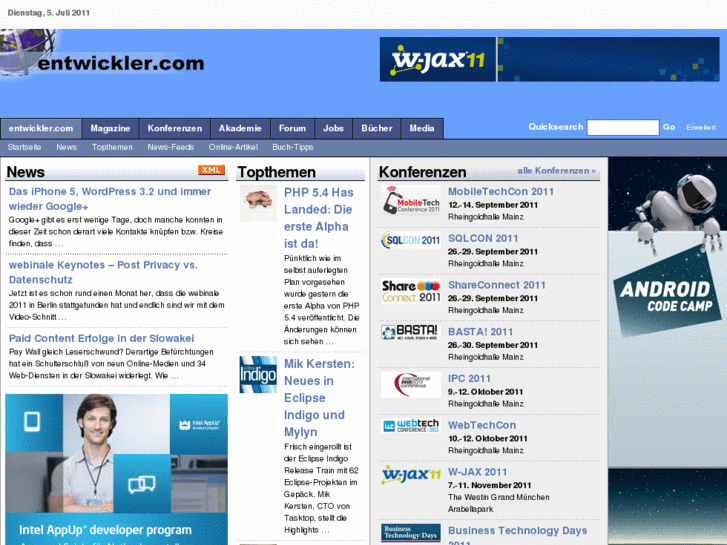Open the W-JAX 2011 title link
Image resolution: width=727 pixels, height=545 pixels.
coord(478,472)
